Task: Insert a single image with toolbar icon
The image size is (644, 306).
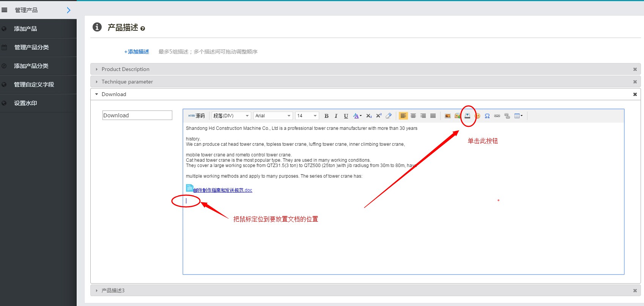Action: pos(448,116)
